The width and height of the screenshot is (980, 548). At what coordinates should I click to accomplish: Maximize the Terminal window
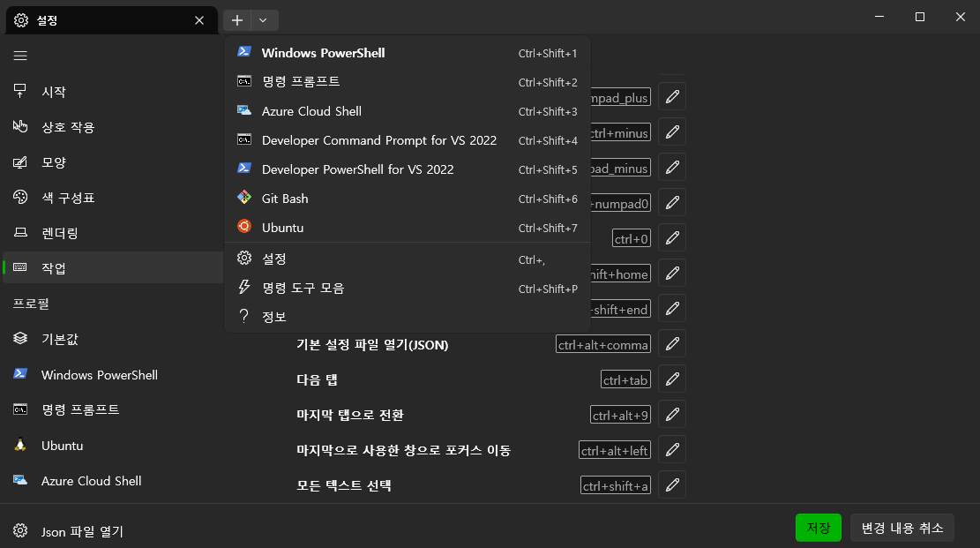pyautogui.click(x=919, y=17)
